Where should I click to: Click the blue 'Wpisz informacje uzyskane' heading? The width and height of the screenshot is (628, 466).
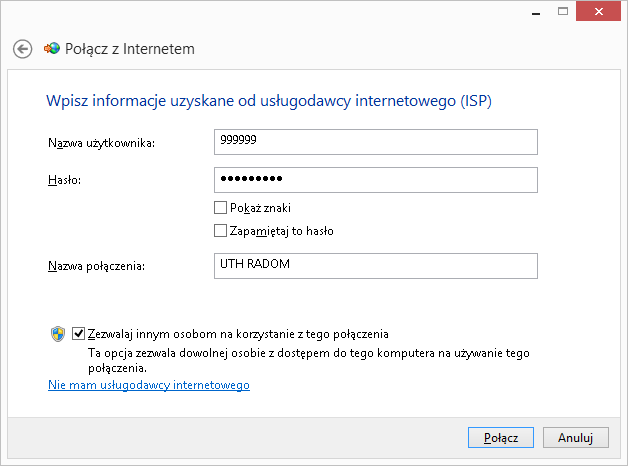pos(269,101)
